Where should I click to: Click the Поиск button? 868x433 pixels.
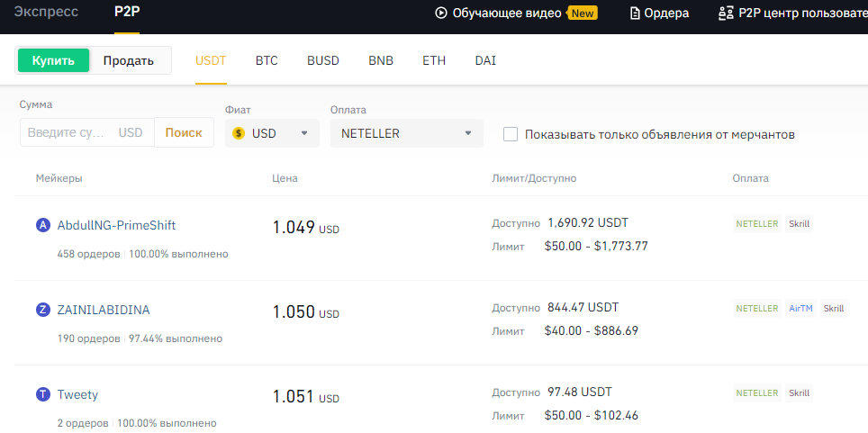coord(184,133)
